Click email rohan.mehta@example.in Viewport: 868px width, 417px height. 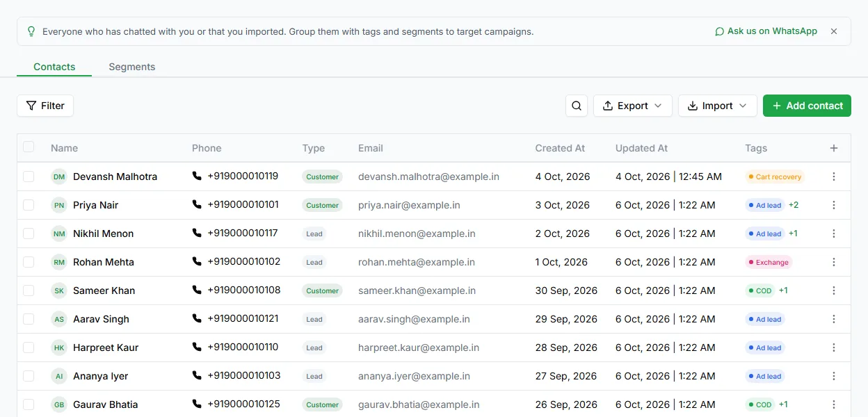[x=417, y=262]
